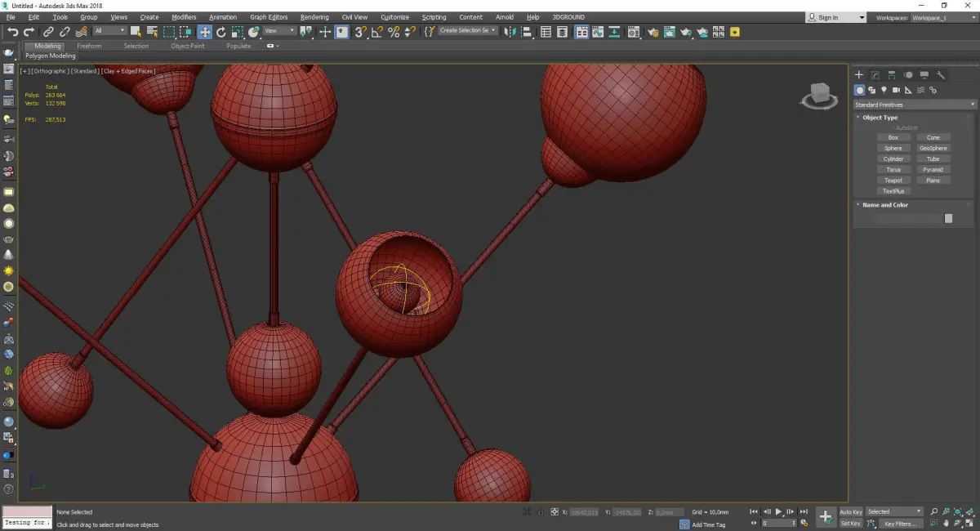The image size is (980, 531).
Task: Click the Redo arrow icon
Action: [x=29, y=32]
